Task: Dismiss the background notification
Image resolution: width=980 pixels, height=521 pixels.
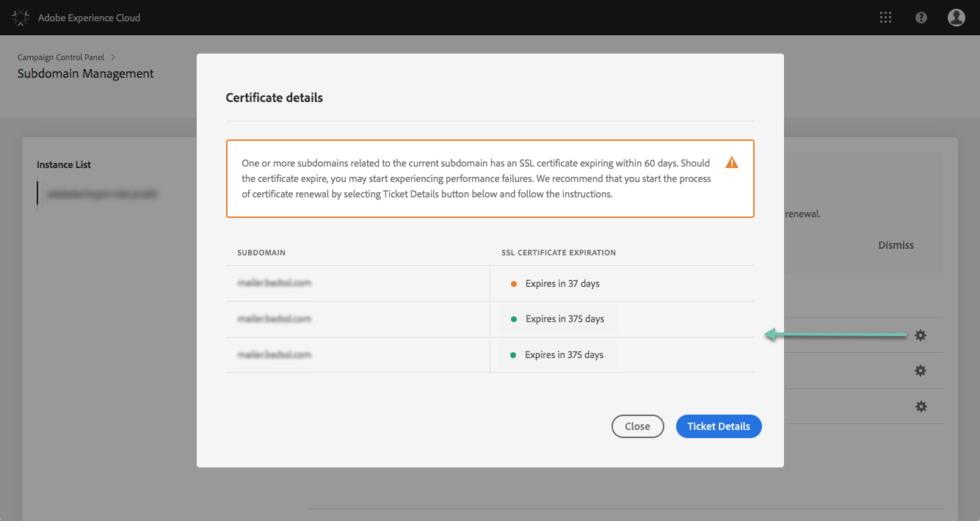Action: click(x=896, y=245)
